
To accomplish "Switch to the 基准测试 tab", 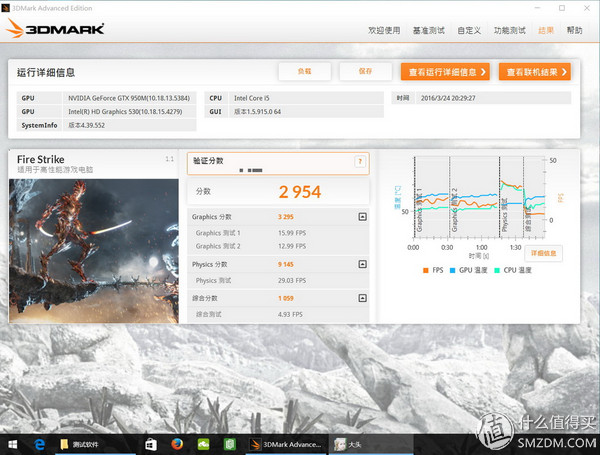I will pyautogui.click(x=429, y=31).
